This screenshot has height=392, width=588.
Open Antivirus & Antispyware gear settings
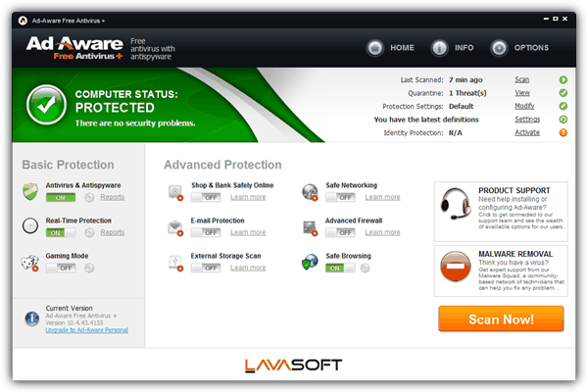click(89, 197)
